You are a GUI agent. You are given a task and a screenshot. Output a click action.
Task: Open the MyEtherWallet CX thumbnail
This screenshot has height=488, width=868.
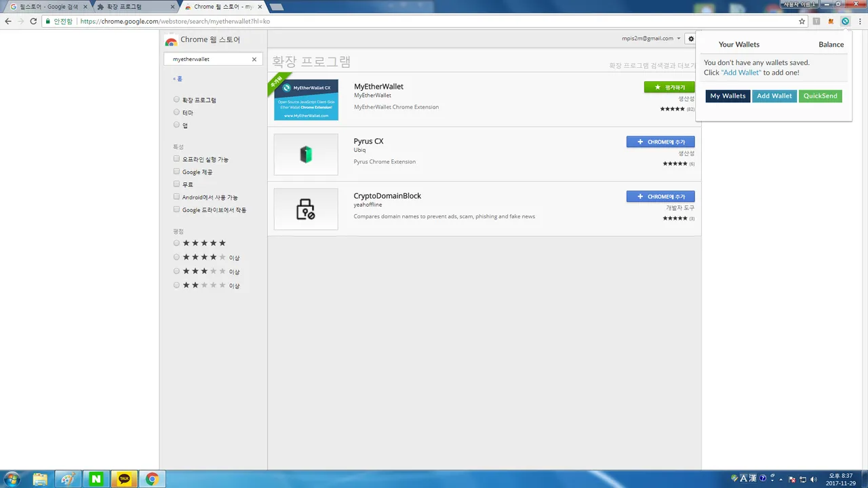(x=306, y=100)
